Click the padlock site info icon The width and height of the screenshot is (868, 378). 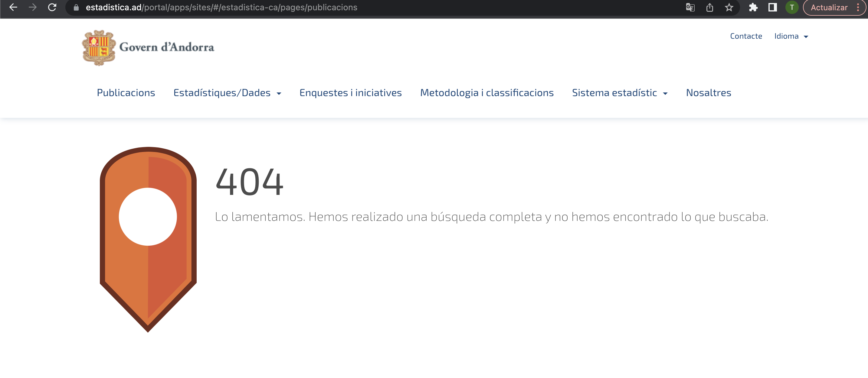pos(76,7)
